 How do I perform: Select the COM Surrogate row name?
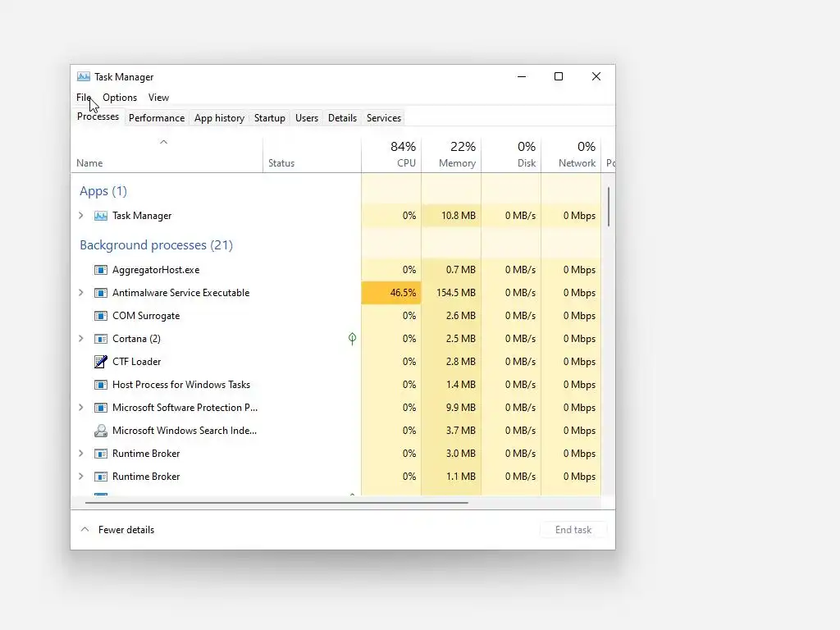tap(146, 316)
